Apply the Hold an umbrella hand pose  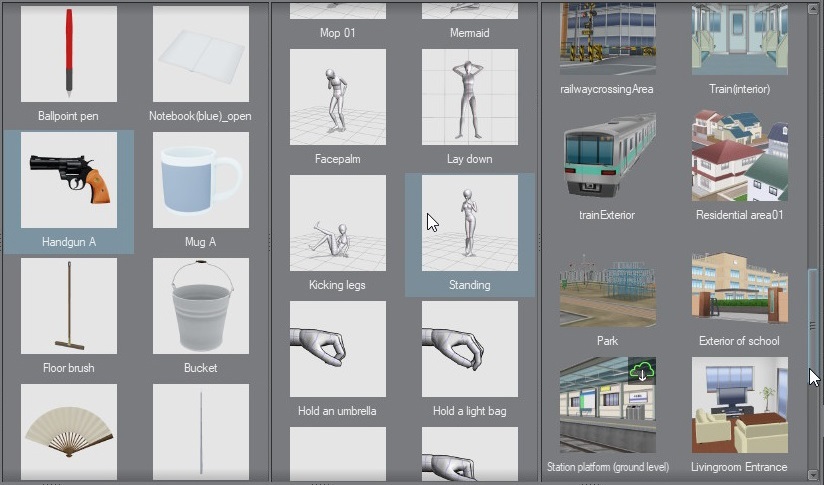pos(338,349)
